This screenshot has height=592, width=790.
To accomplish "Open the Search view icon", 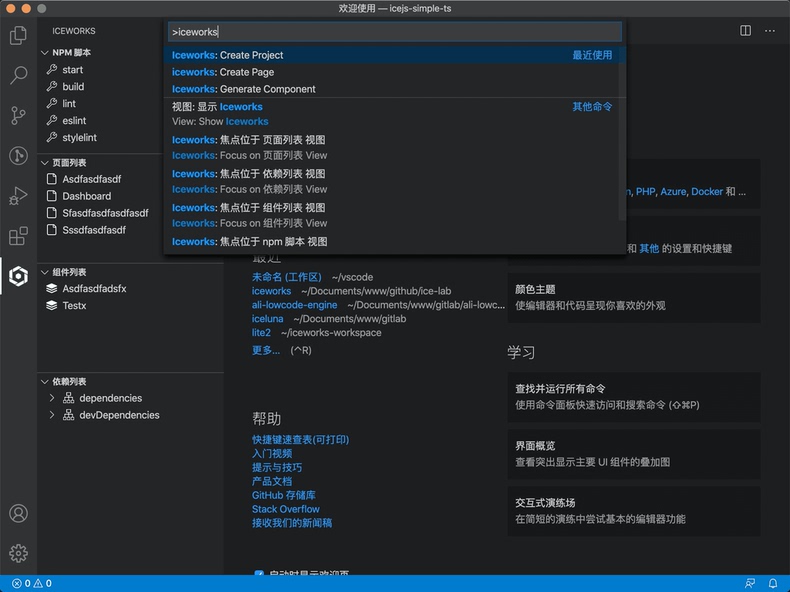I will click(18, 75).
